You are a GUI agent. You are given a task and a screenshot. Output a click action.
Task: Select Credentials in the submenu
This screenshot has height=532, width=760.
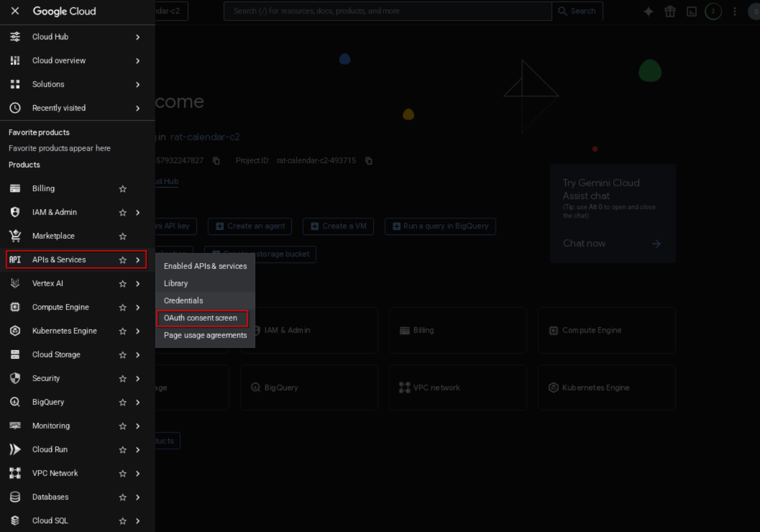[x=205, y=301]
